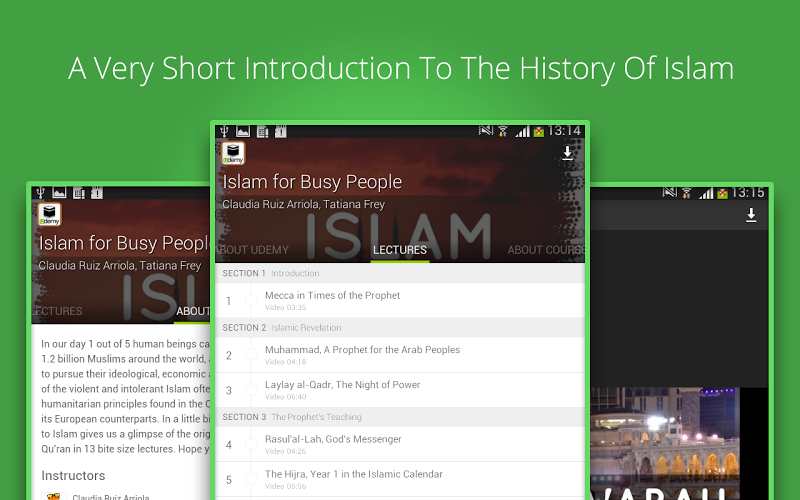This screenshot has width=800, height=500.
Task: Tap Video 05:56 duration under lecture 5
Action: tap(285, 486)
